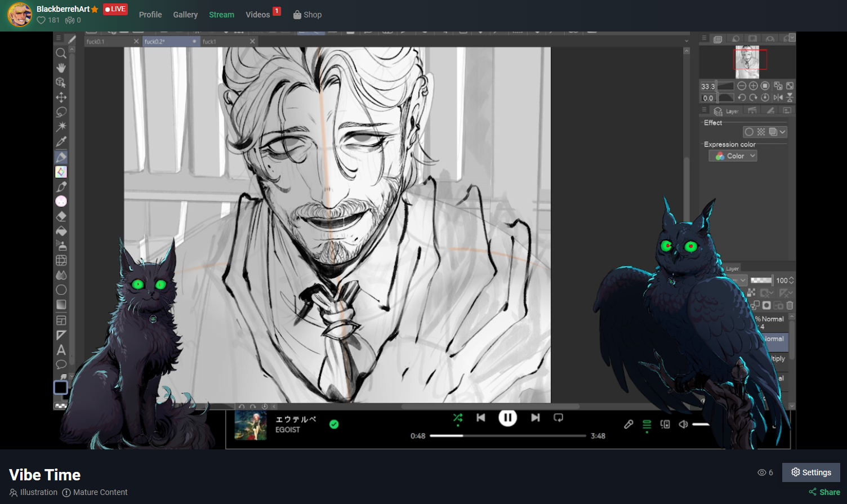Toggle the Spotify queue view
The height and width of the screenshot is (504, 847).
[x=647, y=424]
